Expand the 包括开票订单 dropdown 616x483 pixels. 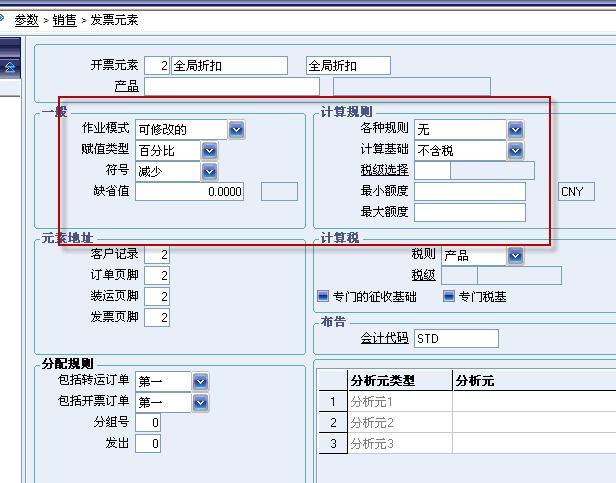tap(200, 402)
